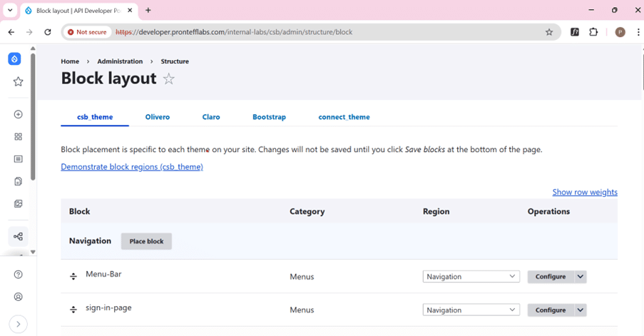Open browser Extensions puzzle icon

coord(593,32)
